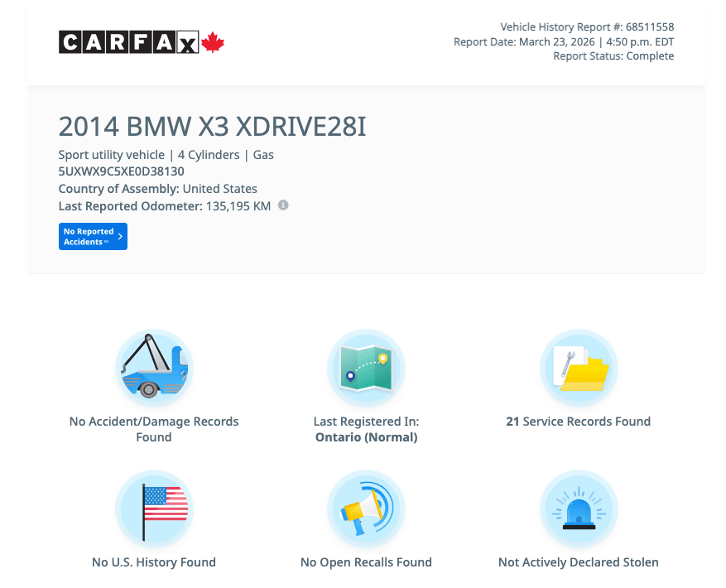View the 21 Service Records Found label
The image size is (726, 588).
[579, 422]
